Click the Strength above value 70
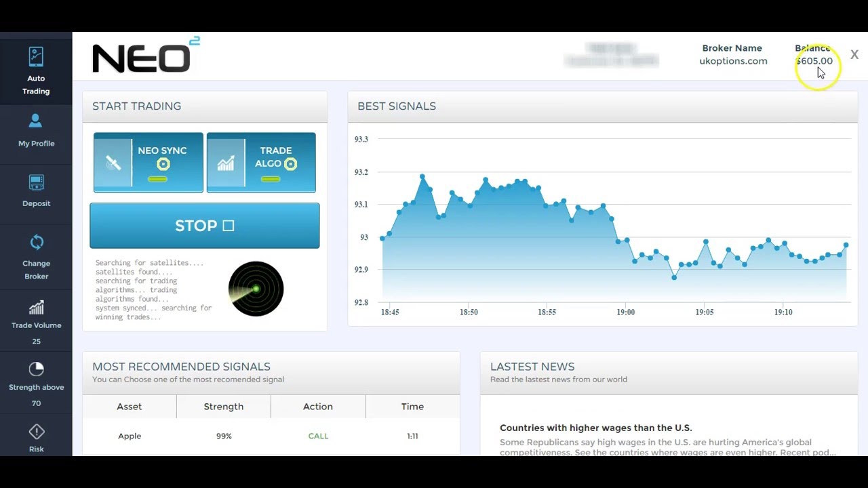The image size is (868, 488). (x=36, y=403)
